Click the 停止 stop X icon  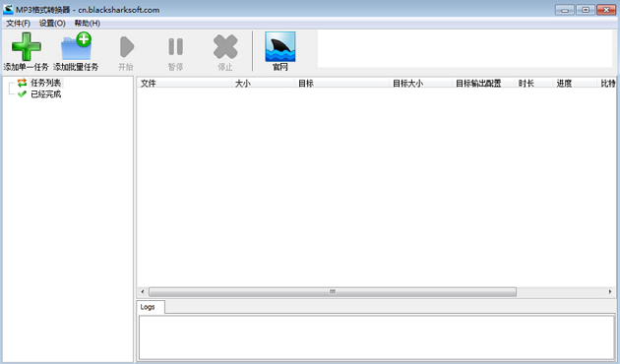coord(225,46)
